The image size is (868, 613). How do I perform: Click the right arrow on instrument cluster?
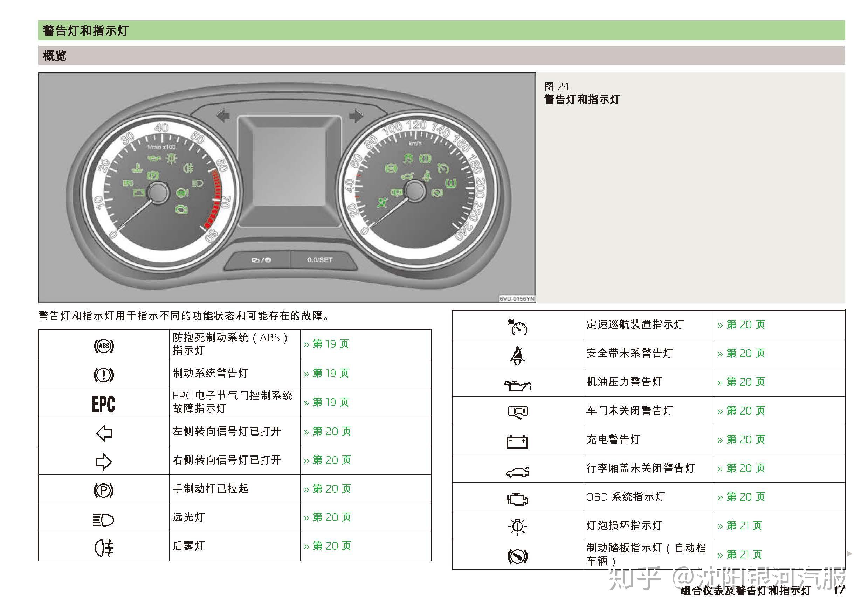pyautogui.click(x=356, y=116)
